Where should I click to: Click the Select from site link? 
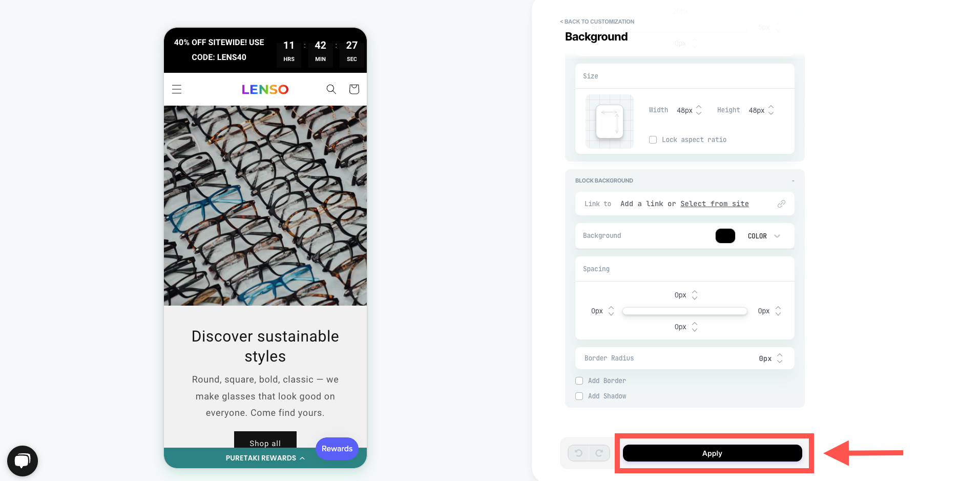(715, 204)
